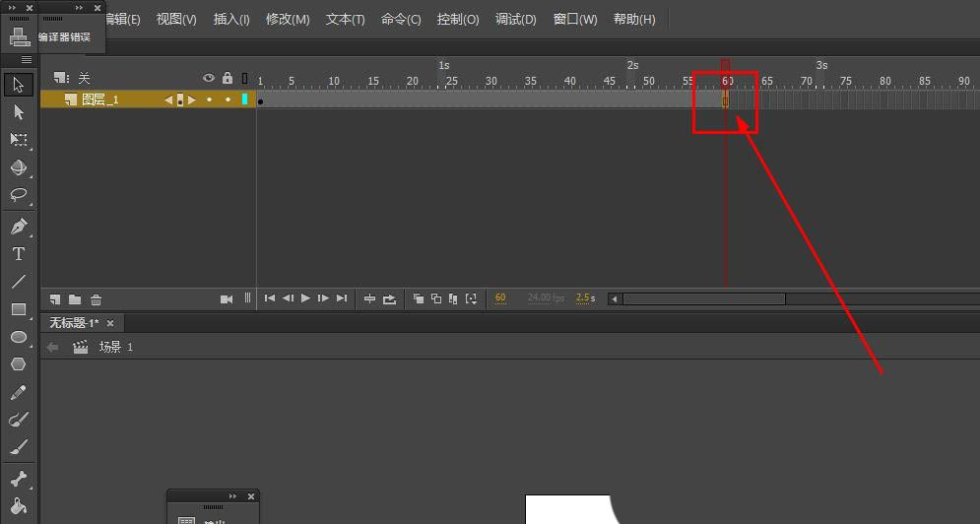Create a new layer in timeline

click(55, 299)
